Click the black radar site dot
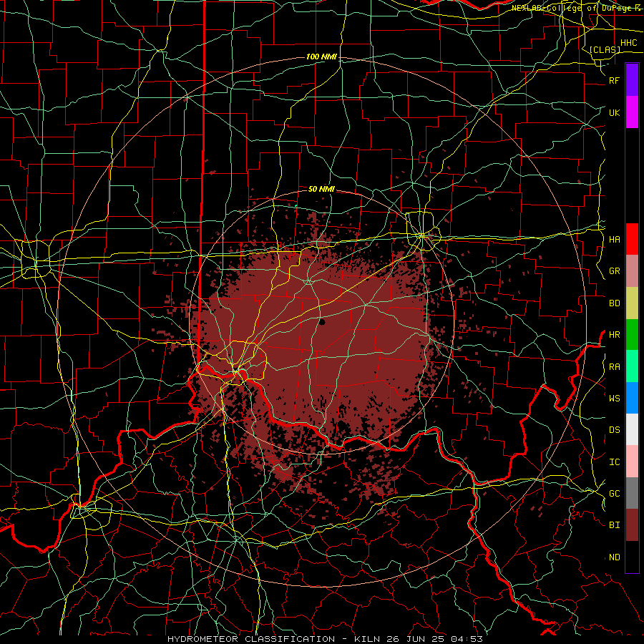 [x=323, y=323]
